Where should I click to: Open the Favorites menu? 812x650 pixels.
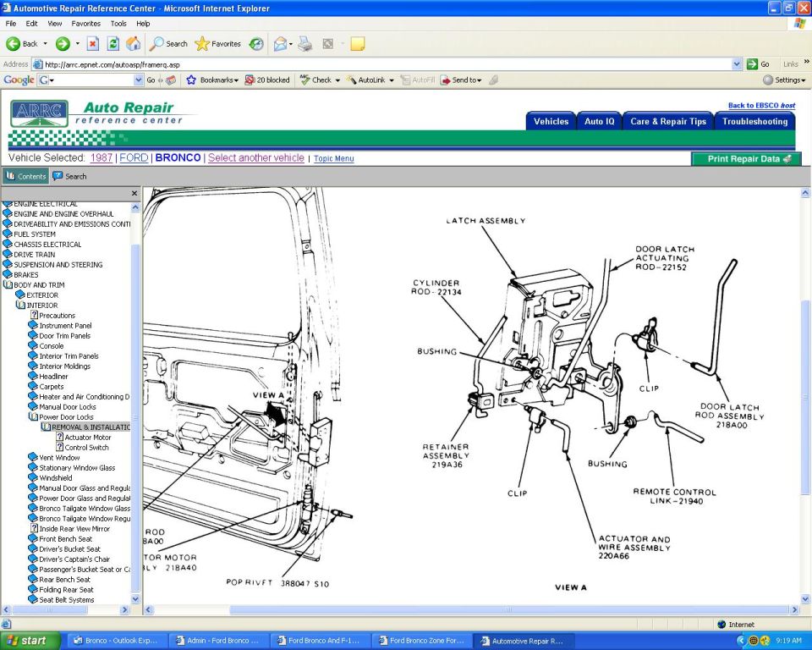coord(86,24)
